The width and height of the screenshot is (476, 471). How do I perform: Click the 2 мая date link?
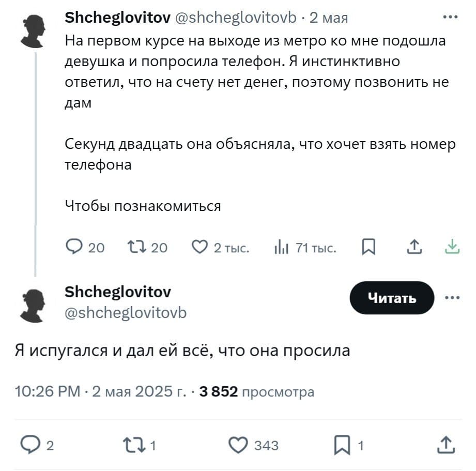click(329, 19)
